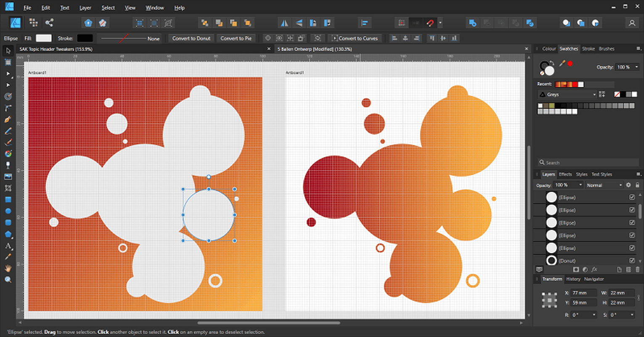
Task: Select the Vector Crop tool
Action: 8,188
